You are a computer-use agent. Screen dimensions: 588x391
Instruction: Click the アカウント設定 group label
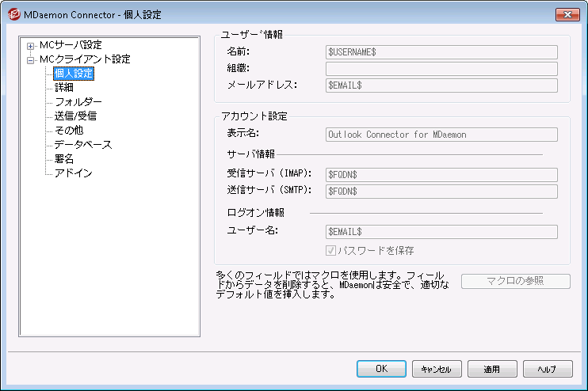(x=254, y=116)
